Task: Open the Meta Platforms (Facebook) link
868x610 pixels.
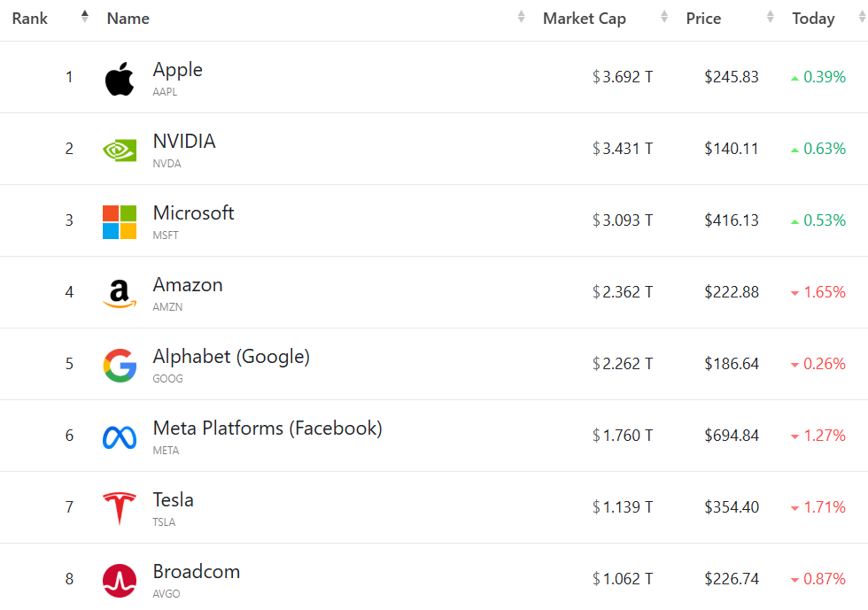Action: pos(267,429)
